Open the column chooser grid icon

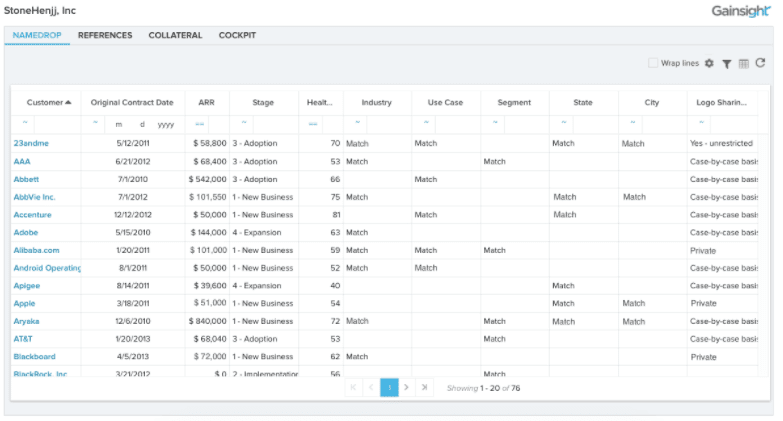click(743, 64)
